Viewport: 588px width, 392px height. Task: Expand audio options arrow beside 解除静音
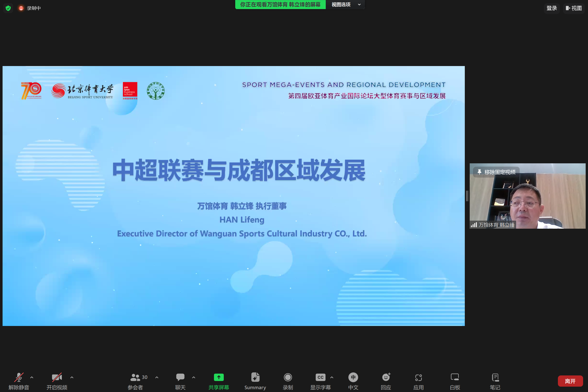tap(32, 377)
